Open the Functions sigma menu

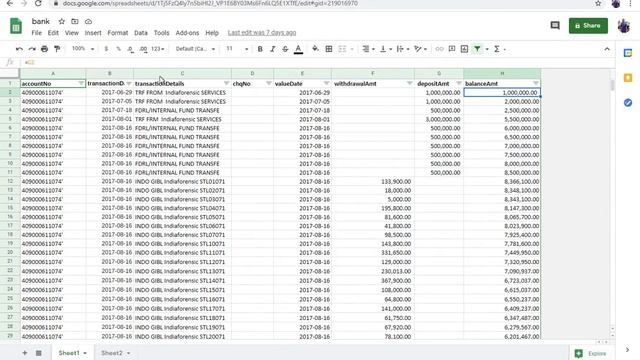(497, 49)
